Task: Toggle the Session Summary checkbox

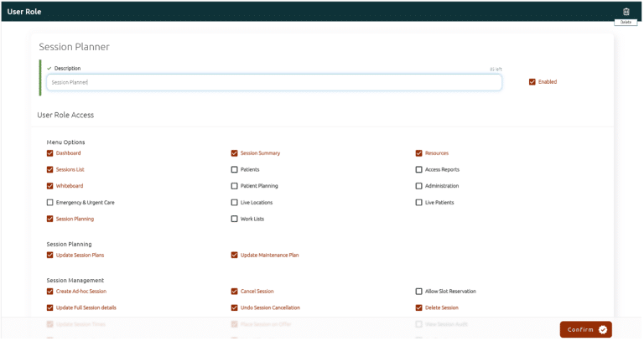Action: pos(235,153)
